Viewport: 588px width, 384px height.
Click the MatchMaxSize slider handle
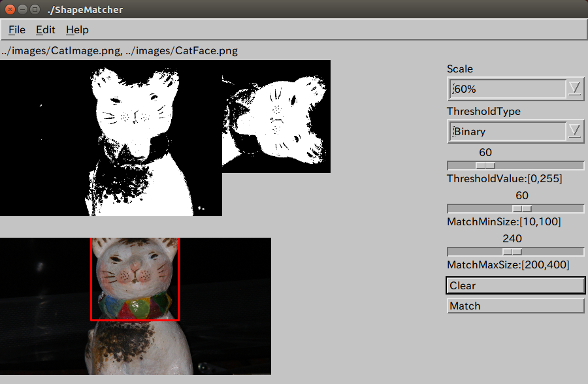click(512, 251)
